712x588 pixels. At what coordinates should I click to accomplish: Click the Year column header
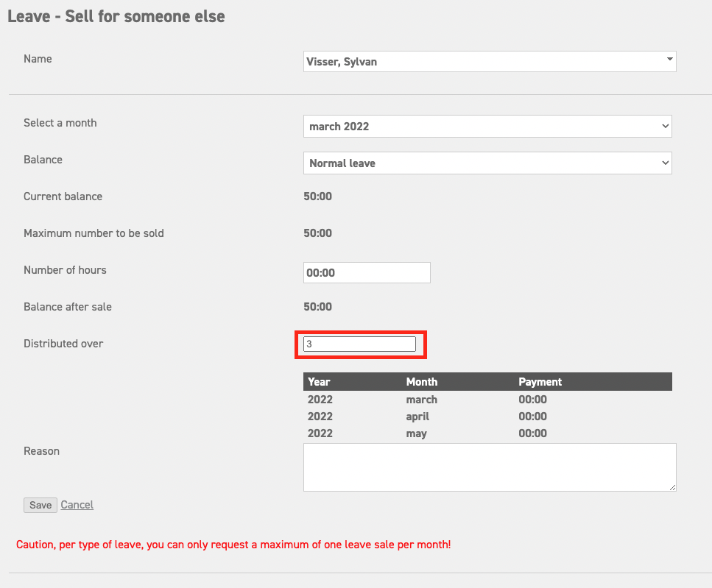318,381
